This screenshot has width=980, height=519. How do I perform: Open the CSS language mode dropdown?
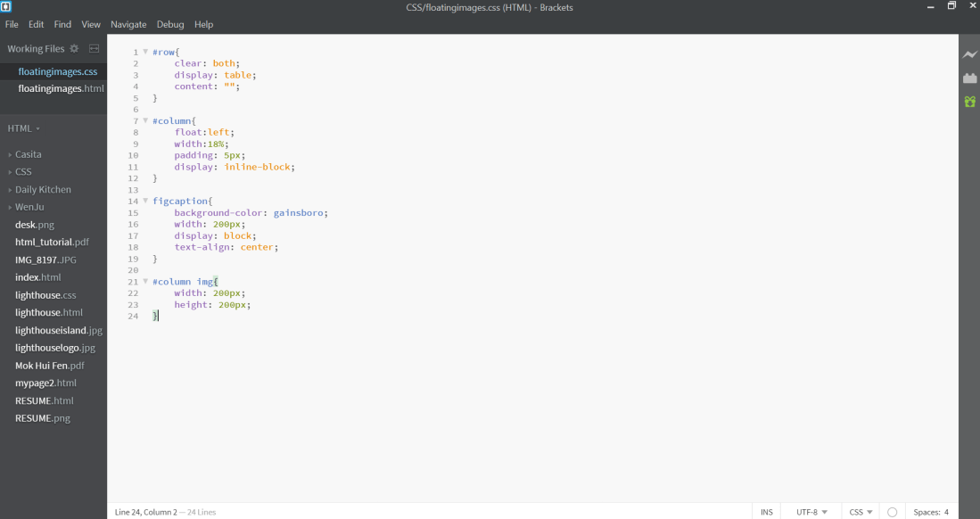(x=859, y=511)
